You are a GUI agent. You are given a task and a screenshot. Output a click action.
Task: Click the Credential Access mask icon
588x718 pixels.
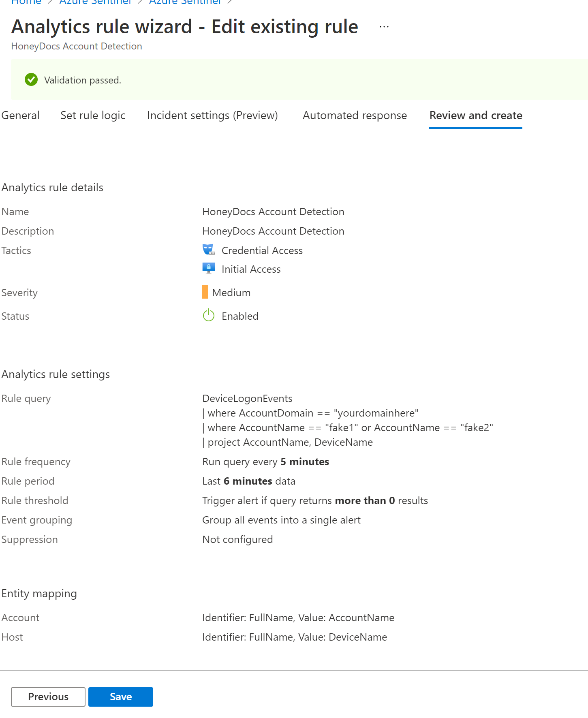point(209,250)
